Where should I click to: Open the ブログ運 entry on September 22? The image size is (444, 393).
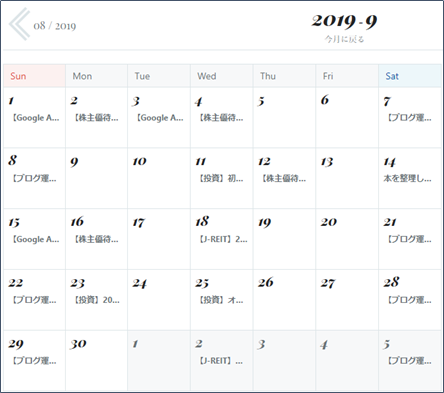[x=34, y=300]
